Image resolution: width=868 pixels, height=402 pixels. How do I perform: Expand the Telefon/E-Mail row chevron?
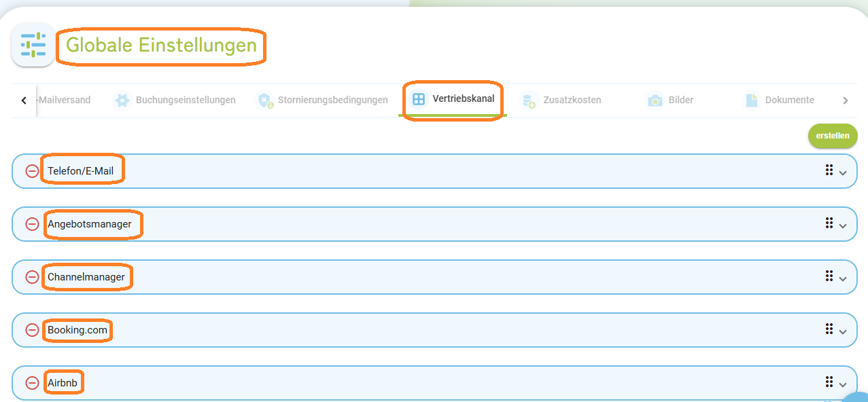pyautogui.click(x=843, y=172)
